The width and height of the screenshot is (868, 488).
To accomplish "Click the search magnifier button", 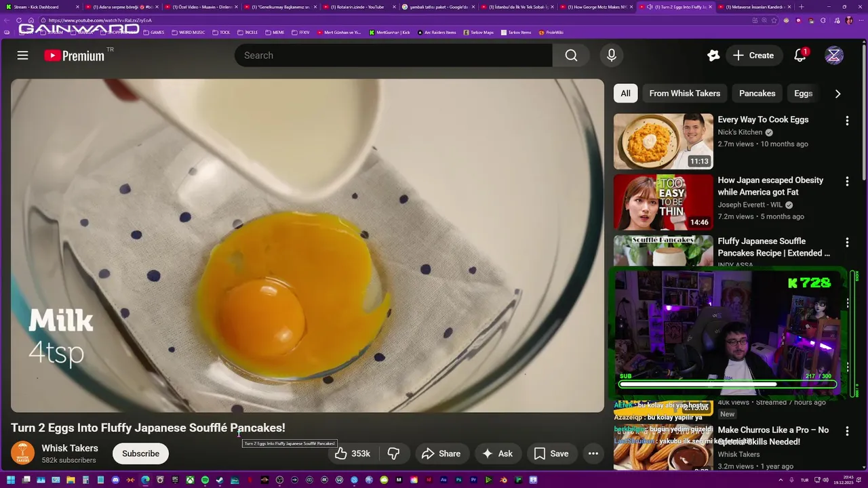I will click(571, 56).
